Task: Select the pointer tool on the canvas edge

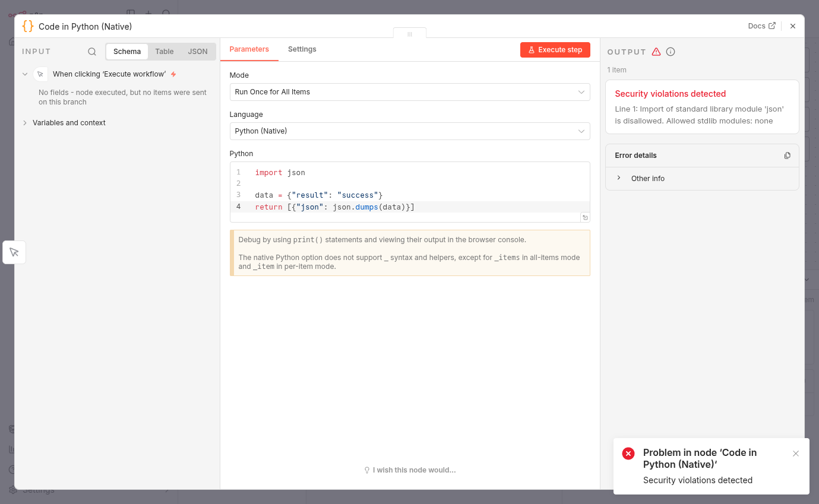Action: pos(14,252)
